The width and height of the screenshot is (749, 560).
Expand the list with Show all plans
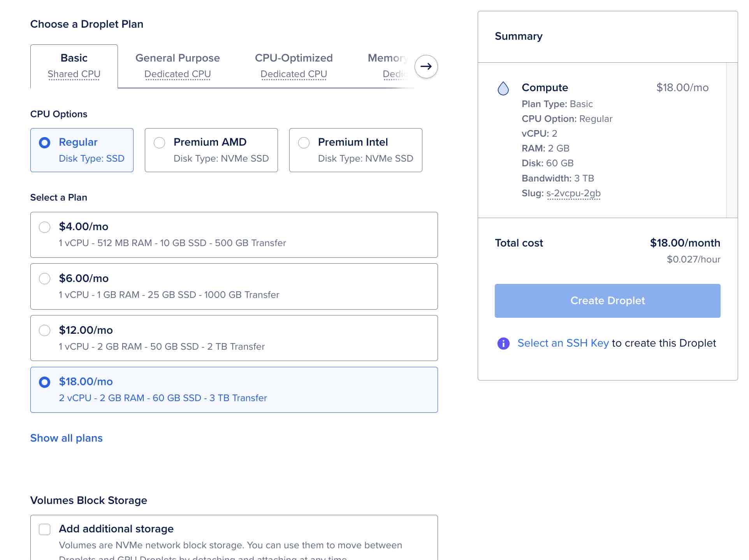pyautogui.click(x=67, y=438)
